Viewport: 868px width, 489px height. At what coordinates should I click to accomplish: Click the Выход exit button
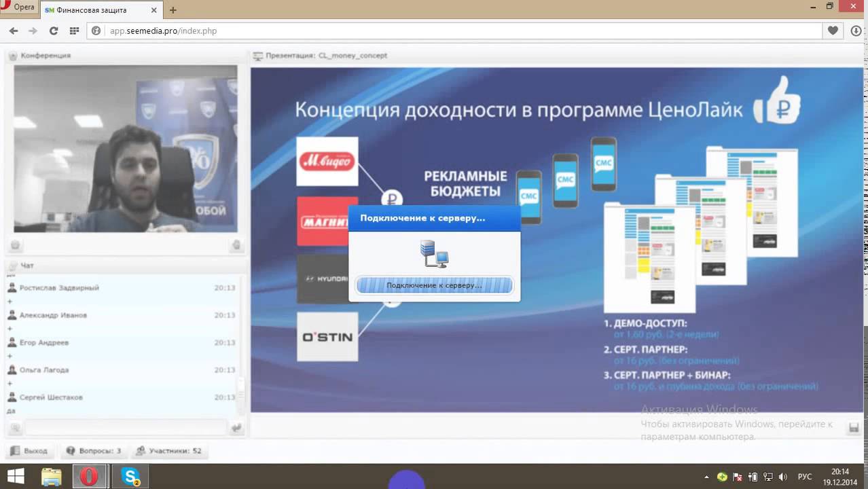tap(29, 450)
